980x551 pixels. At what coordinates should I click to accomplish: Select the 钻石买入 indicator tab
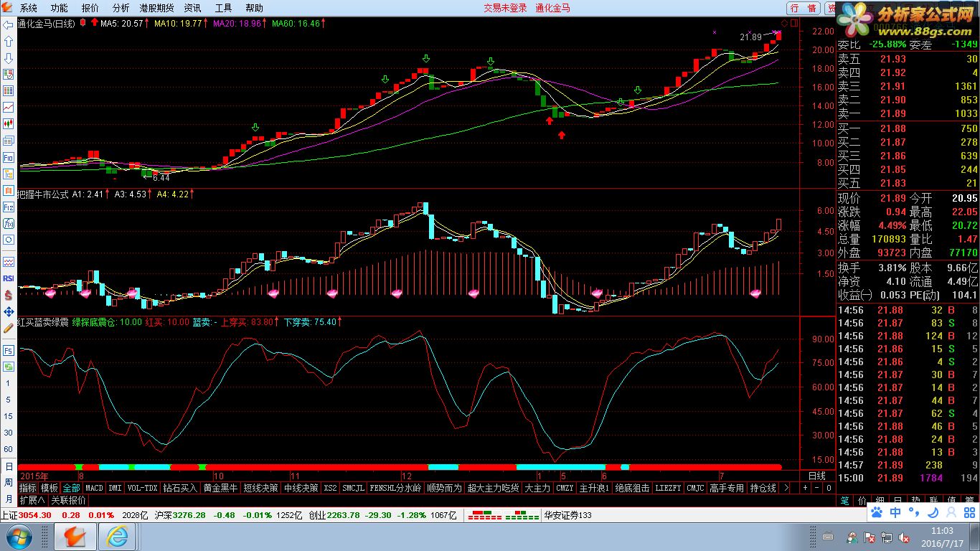click(180, 488)
